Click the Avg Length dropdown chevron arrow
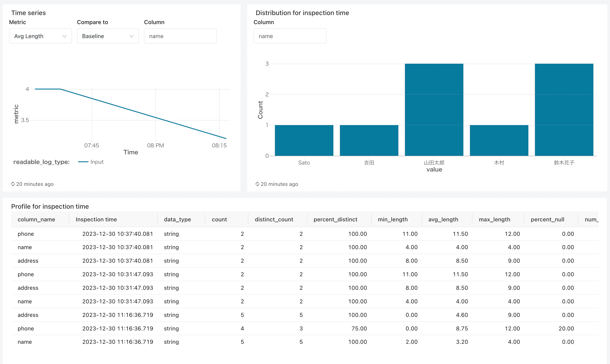The width and height of the screenshot is (610, 364). pyautogui.click(x=65, y=36)
